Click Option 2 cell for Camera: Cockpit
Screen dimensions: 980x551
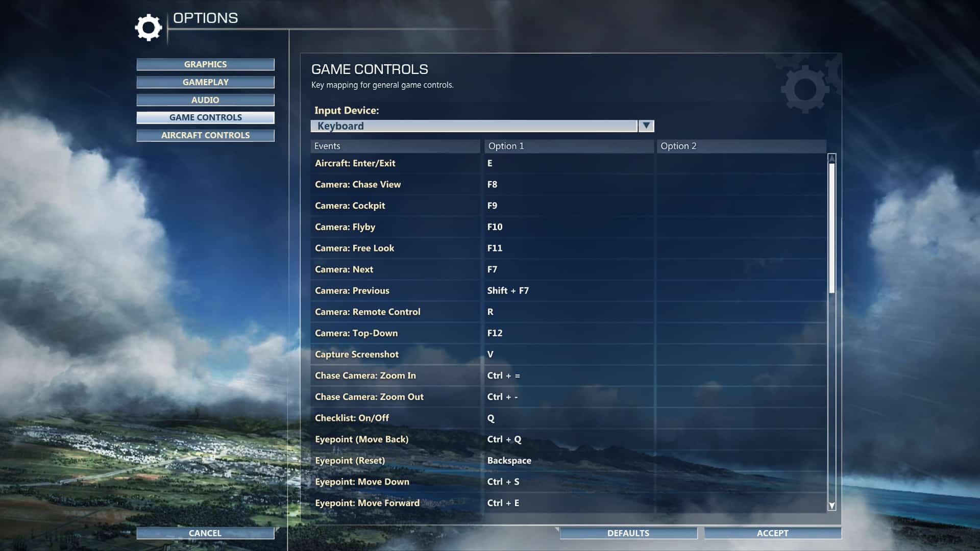[741, 206]
